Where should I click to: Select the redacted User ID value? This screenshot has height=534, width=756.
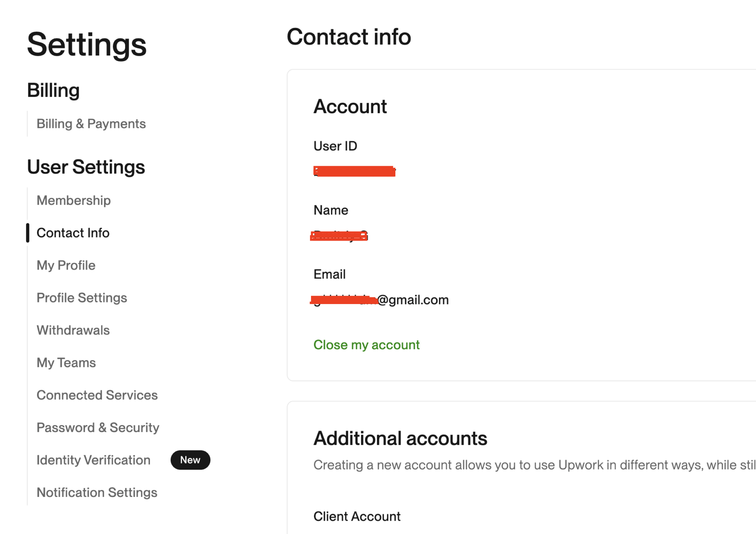355,171
